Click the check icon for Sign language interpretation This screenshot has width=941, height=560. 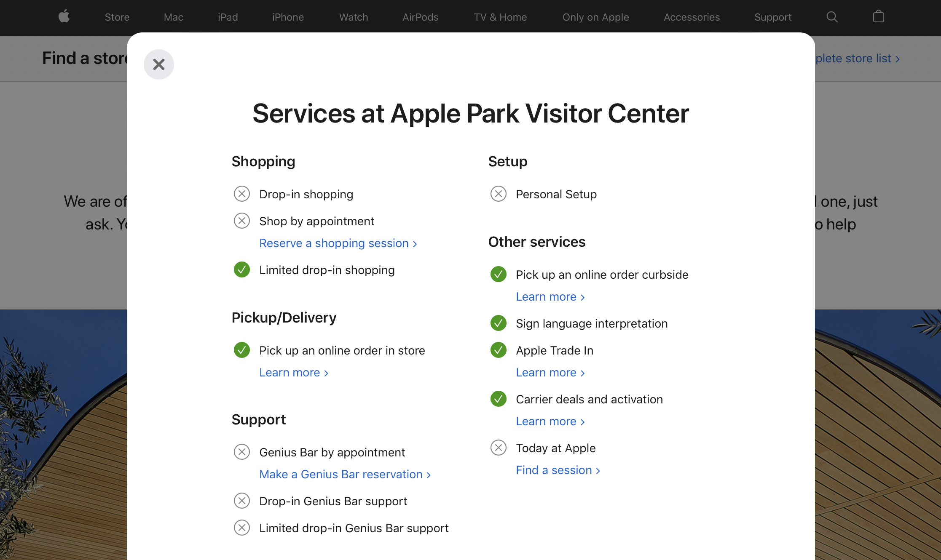click(498, 323)
